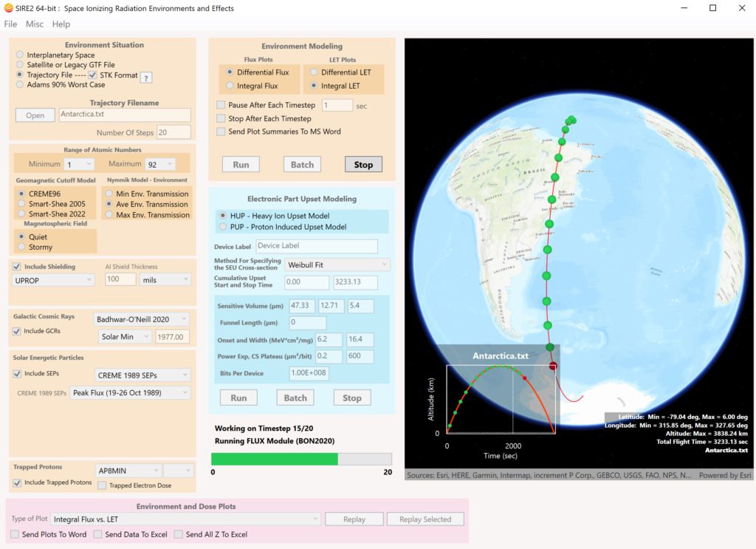The image size is (756, 549).
Task: Open the Peak Flux (19-26 Oct 1989) dropdown
Action: click(x=130, y=392)
